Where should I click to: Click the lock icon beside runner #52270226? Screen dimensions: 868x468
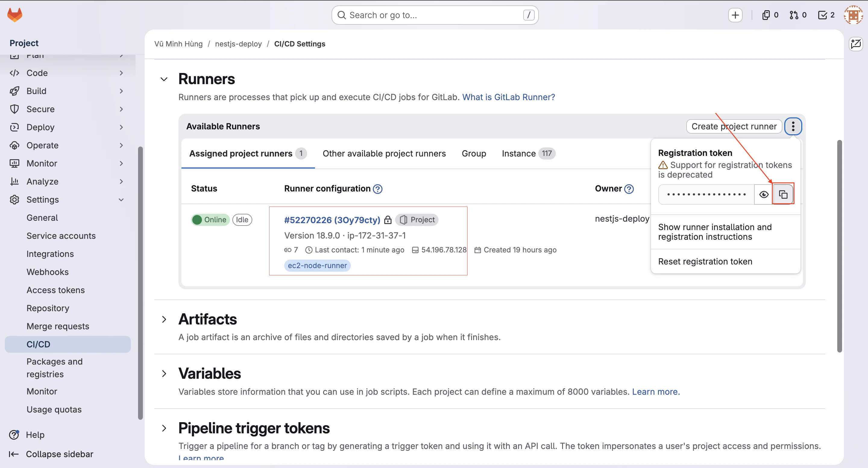pos(388,220)
